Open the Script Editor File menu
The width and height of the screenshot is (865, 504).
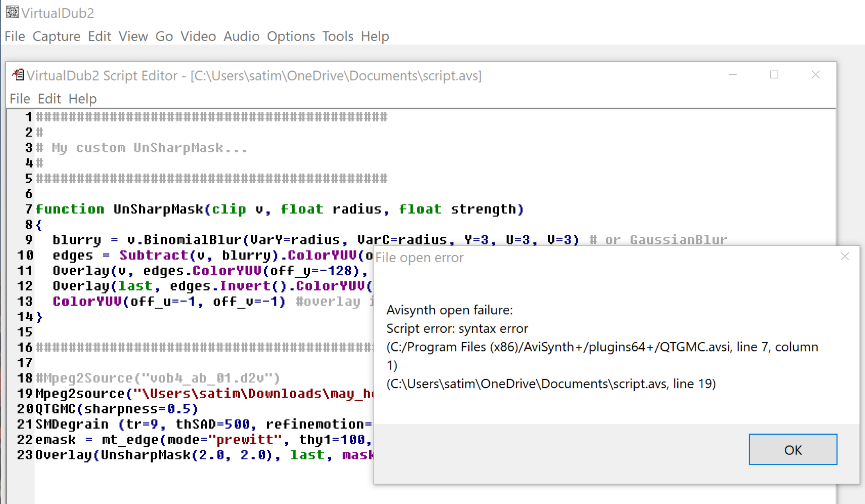(x=20, y=99)
